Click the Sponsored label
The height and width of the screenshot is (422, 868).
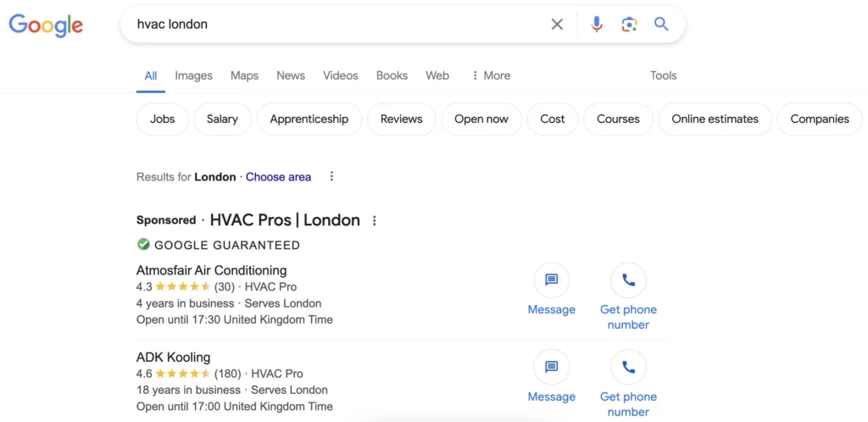(166, 220)
